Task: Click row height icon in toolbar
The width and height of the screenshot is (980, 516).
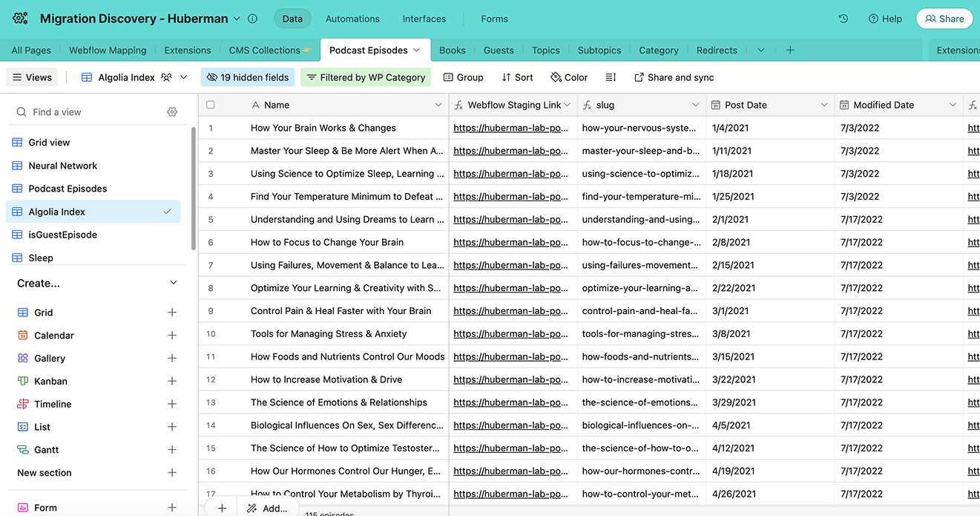Action: tap(611, 77)
